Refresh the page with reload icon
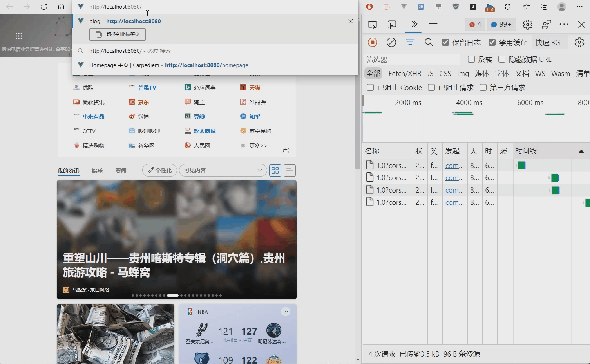The image size is (590, 364). tap(44, 7)
